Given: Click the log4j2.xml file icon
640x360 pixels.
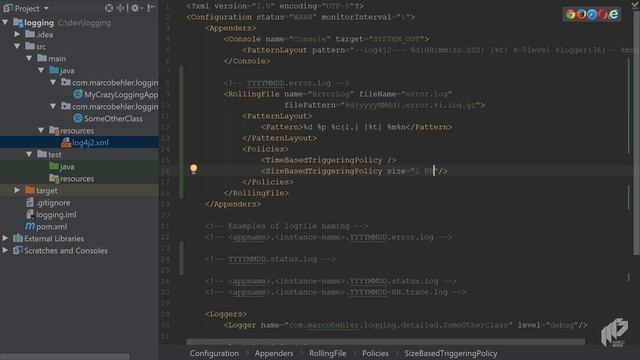Looking at the screenshot, I should tap(66, 142).
